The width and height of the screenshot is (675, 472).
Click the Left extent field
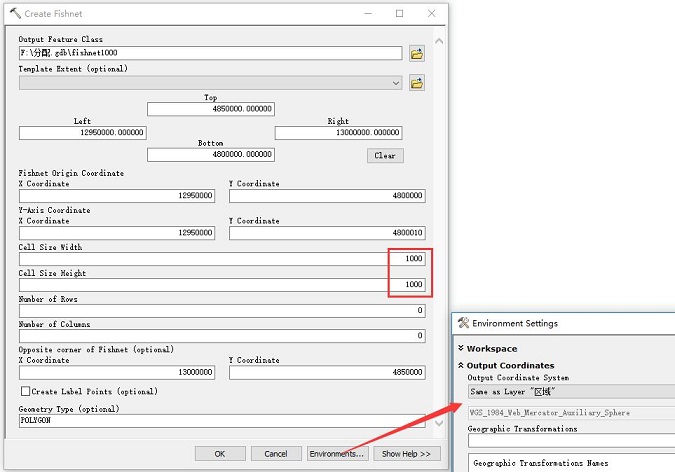(83, 133)
